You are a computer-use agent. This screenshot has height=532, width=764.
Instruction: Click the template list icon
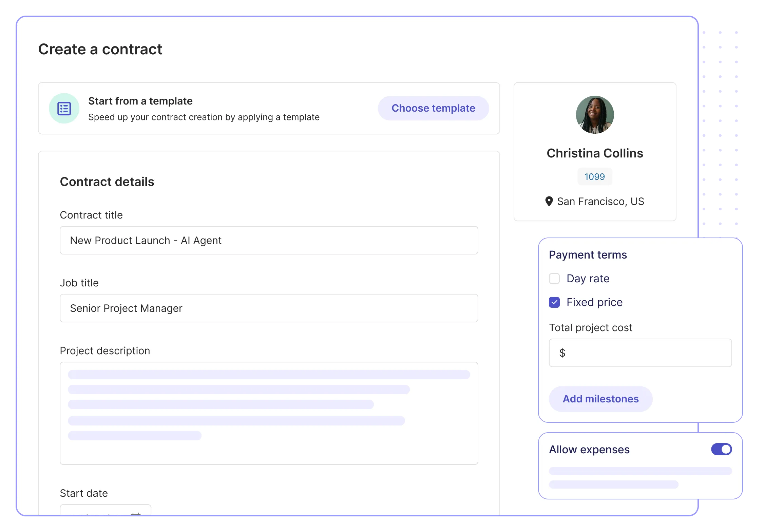tap(64, 109)
